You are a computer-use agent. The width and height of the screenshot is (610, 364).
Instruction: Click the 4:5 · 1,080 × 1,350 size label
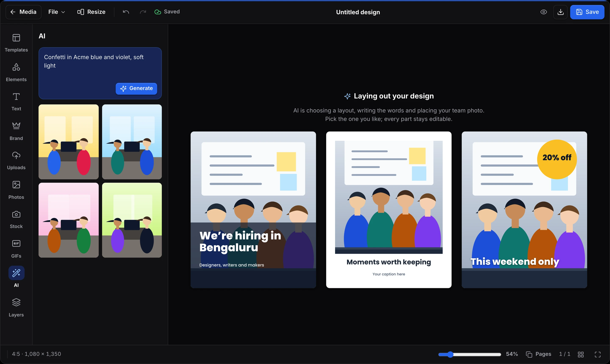37,354
